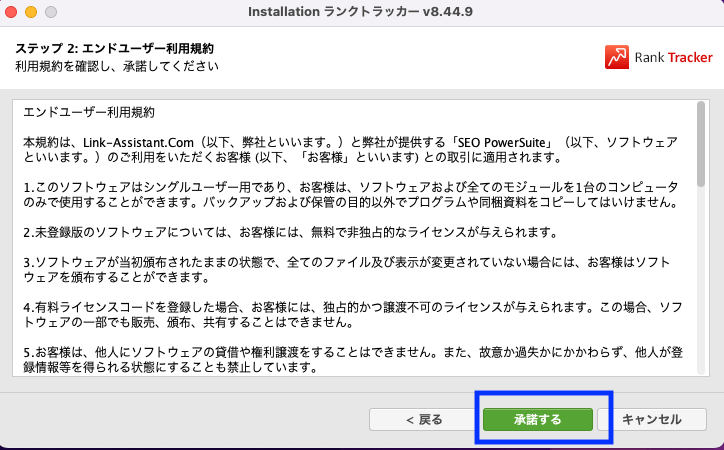
Task: Minimize the installer with the yellow button
Action: pos(31,12)
